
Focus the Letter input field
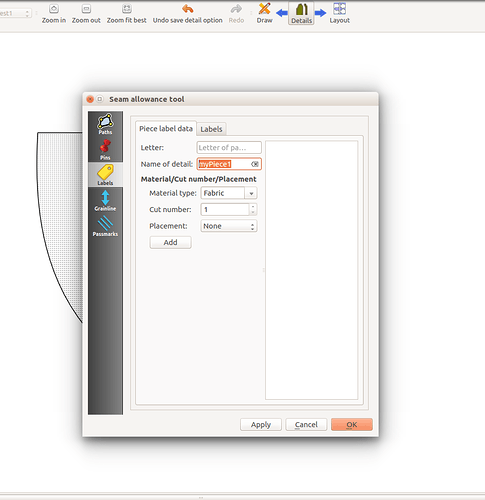(x=229, y=147)
